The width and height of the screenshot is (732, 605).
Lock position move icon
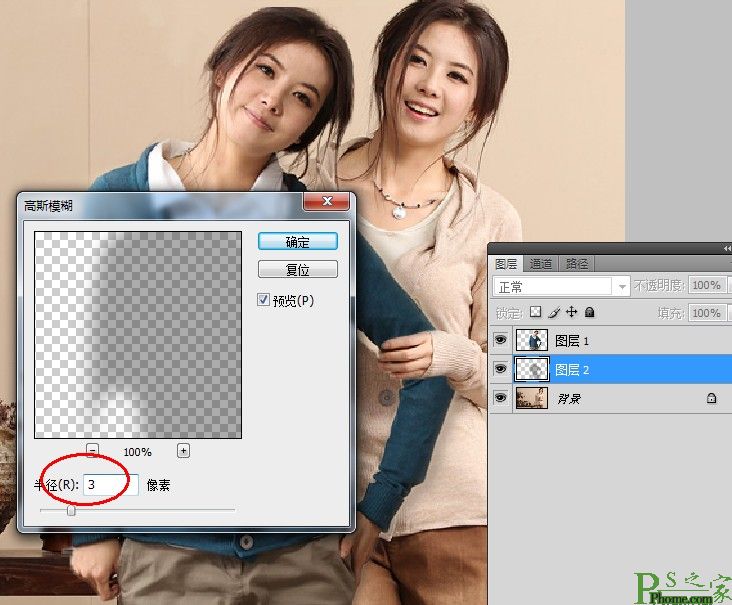point(571,312)
